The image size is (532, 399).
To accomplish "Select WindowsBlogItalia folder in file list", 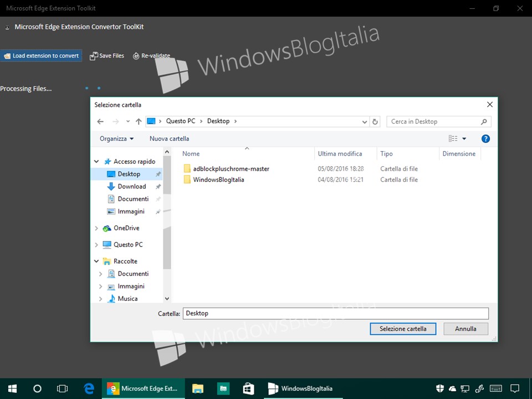I will coord(218,180).
